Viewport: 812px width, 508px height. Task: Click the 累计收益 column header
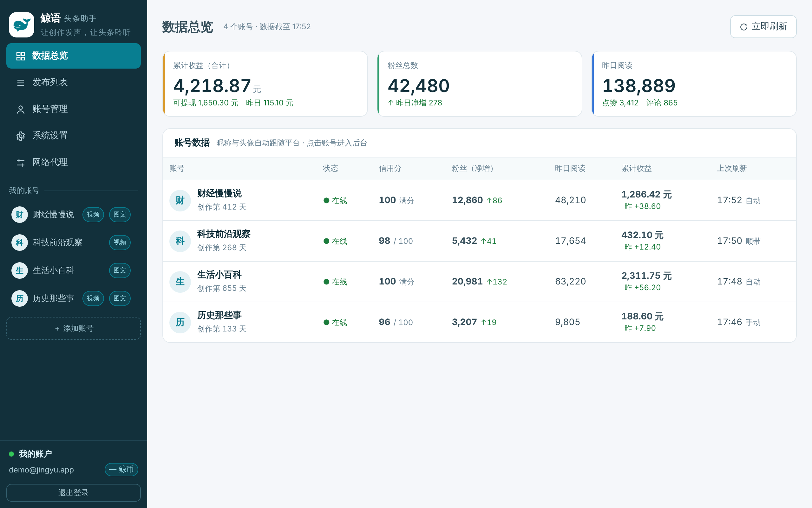click(636, 168)
